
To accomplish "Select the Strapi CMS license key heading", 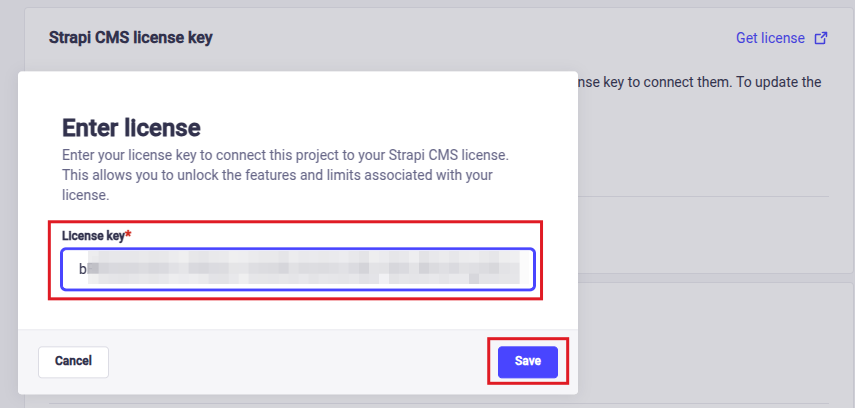I will click(131, 37).
